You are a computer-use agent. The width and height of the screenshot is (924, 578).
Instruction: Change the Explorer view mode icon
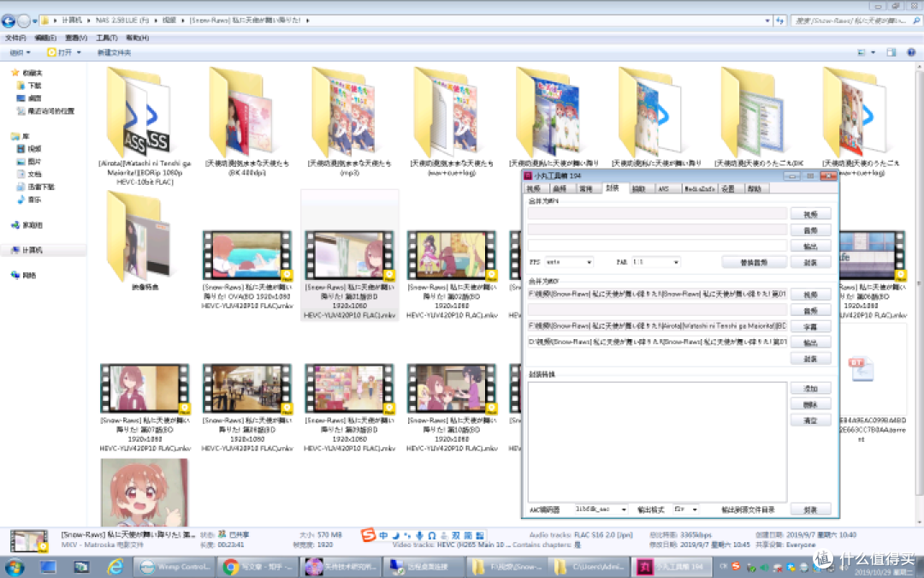click(862, 52)
